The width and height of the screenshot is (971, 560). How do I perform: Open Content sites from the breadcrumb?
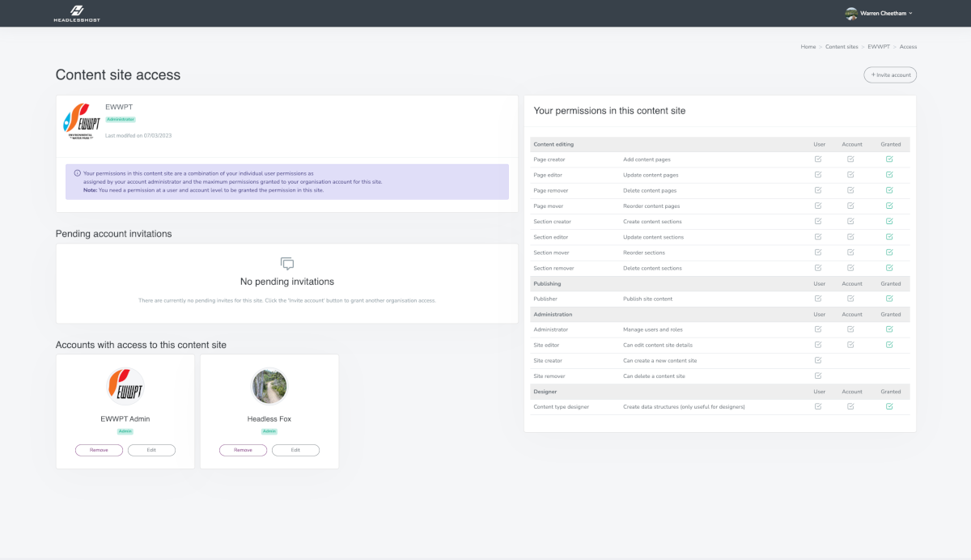pyautogui.click(x=842, y=46)
